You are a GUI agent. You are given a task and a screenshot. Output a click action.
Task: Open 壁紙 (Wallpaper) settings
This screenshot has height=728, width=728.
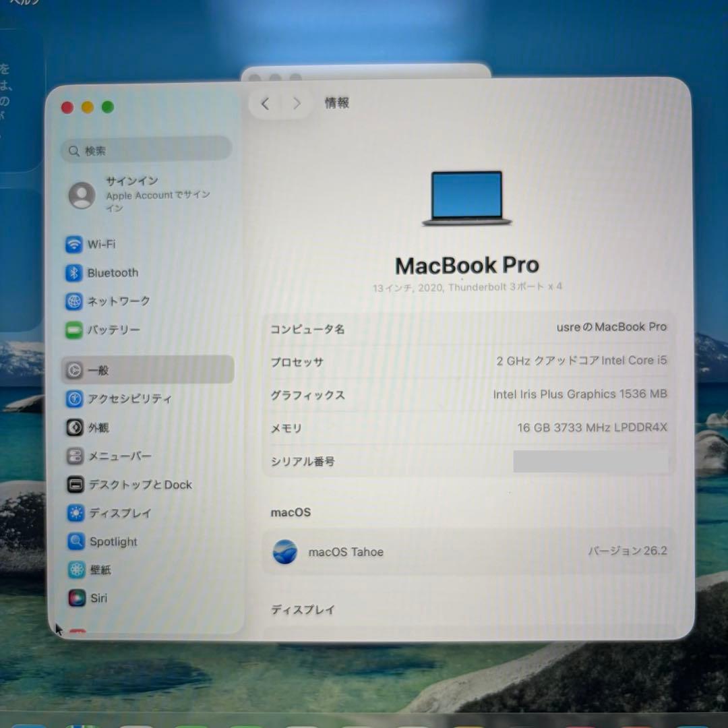pyautogui.click(x=98, y=570)
